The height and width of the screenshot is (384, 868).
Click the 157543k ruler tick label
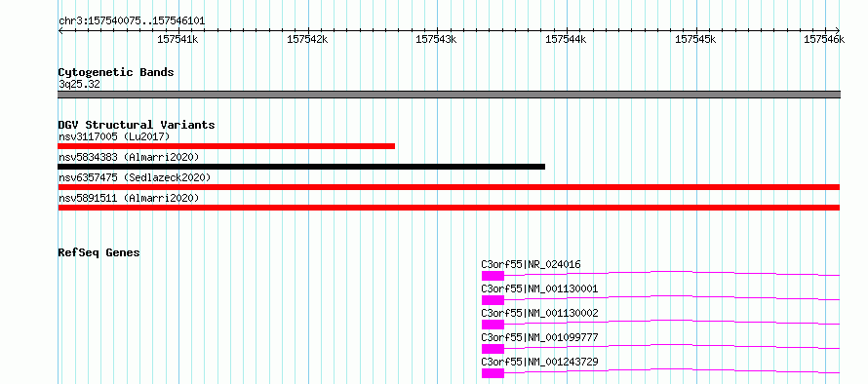tap(436, 39)
